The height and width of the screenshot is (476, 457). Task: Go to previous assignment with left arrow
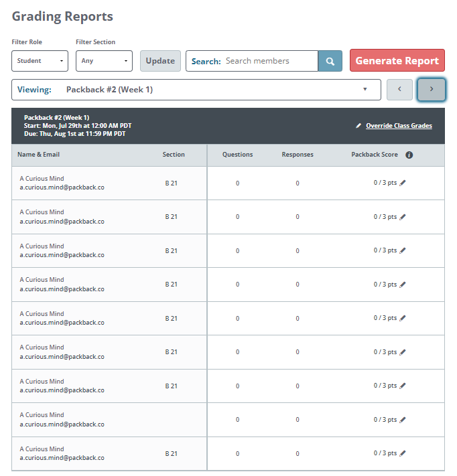pos(400,90)
